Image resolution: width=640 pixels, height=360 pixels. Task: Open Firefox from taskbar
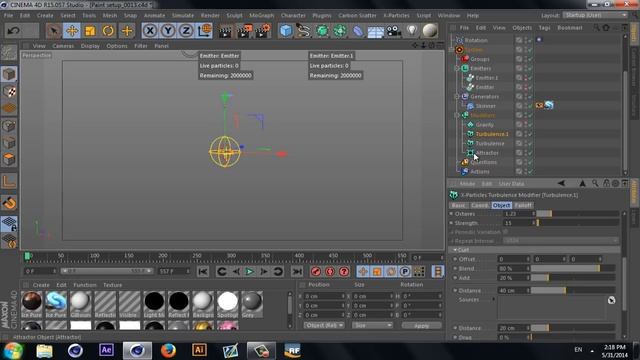[x=168, y=350]
